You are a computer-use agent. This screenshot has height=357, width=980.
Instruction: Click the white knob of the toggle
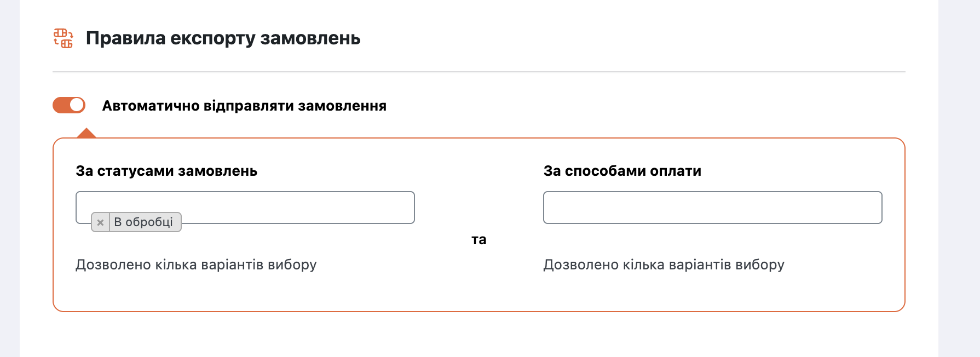point(77,105)
